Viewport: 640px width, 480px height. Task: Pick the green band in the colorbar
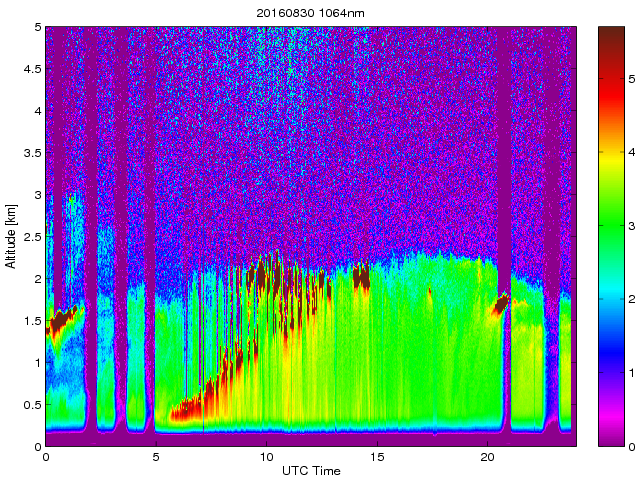coord(612,222)
